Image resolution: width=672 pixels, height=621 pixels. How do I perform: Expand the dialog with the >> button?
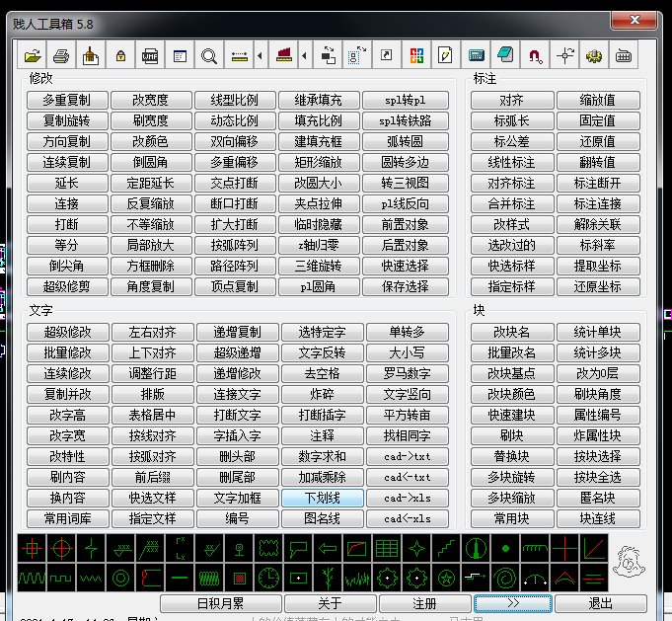coord(513,603)
